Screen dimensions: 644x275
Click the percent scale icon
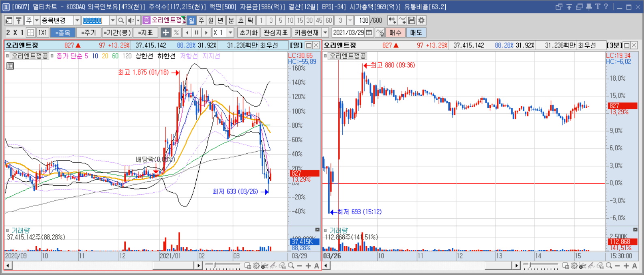pos(176,32)
